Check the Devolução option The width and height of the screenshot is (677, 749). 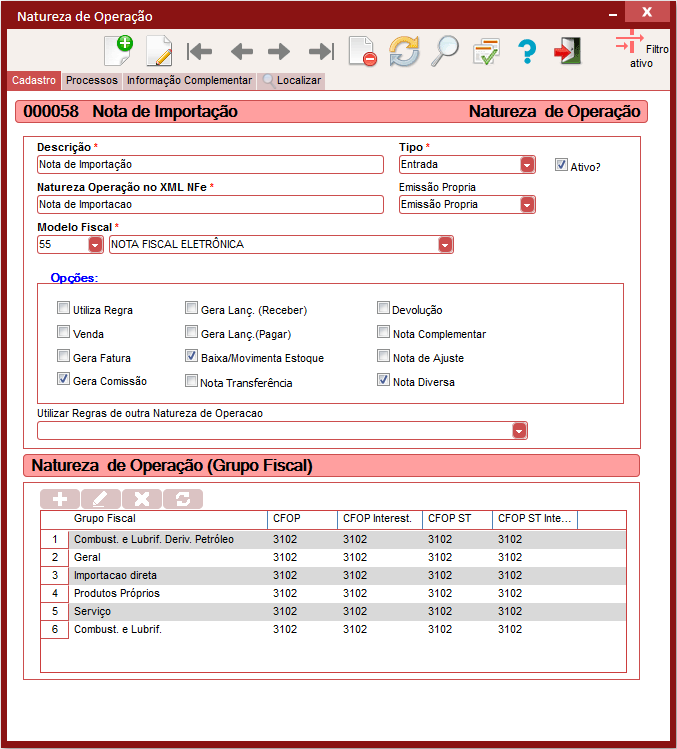tap(383, 308)
